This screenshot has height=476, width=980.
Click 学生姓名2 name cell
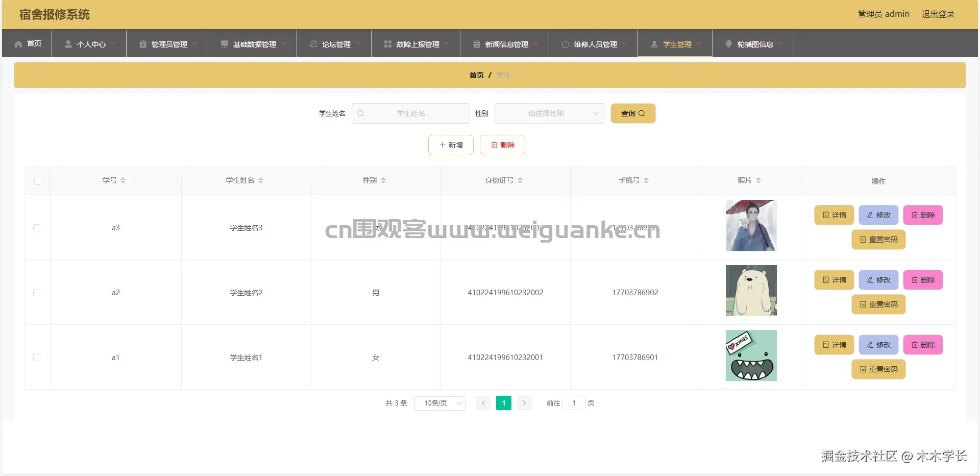point(246,293)
